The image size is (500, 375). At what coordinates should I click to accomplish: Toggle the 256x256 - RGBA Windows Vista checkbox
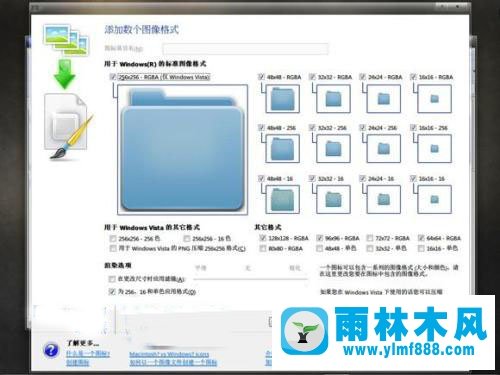113,77
